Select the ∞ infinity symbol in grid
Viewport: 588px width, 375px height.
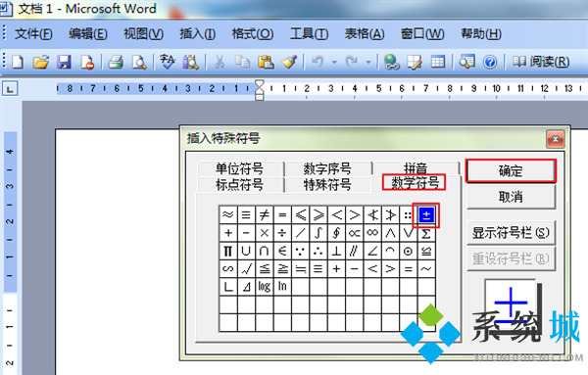tap(372, 233)
